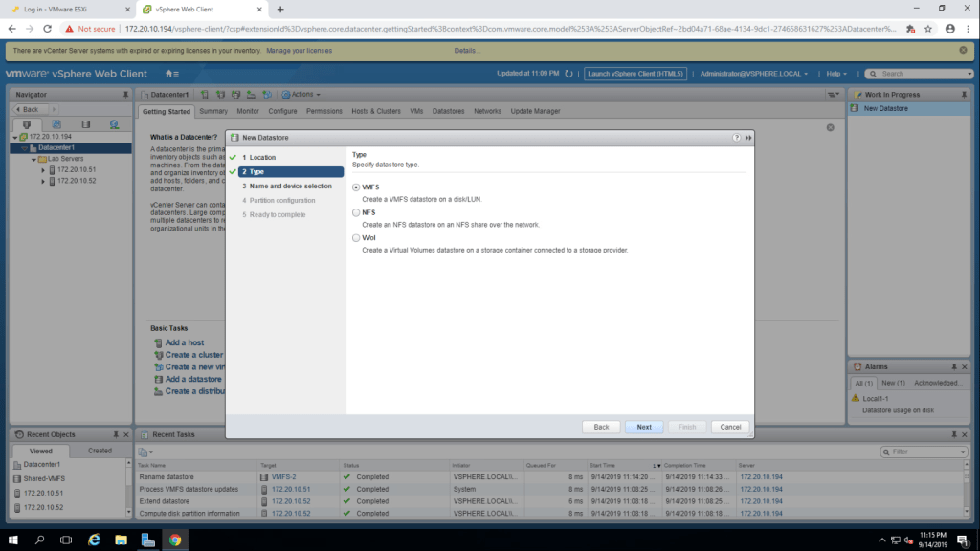Open the New Datastore wizard help icon
Viewport: 980px width, 551px height.
tap(736, 138)
